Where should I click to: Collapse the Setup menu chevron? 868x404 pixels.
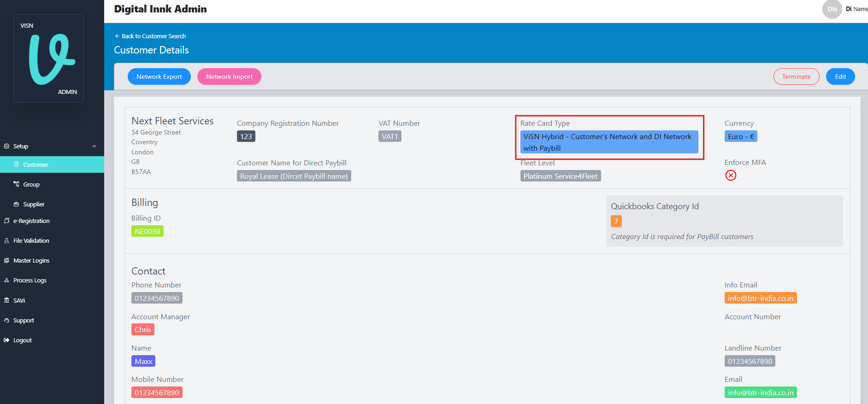94,146
